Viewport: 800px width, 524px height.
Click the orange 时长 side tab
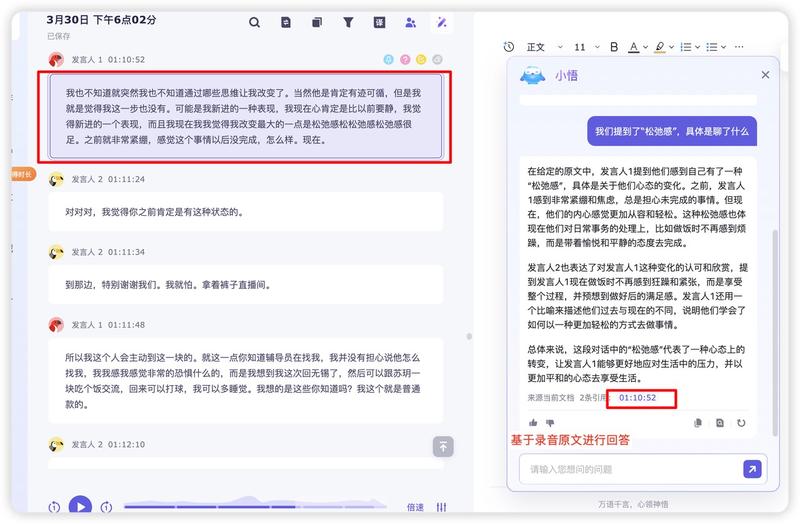tap(22, 174)
